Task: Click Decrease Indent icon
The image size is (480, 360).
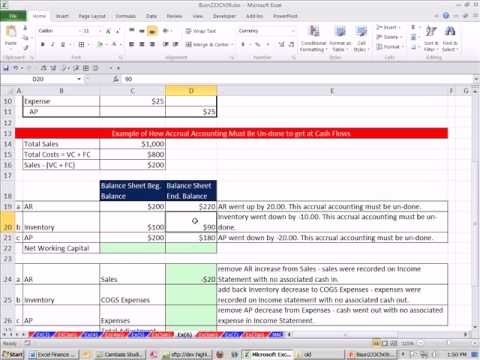Action: tap(166, 44)
